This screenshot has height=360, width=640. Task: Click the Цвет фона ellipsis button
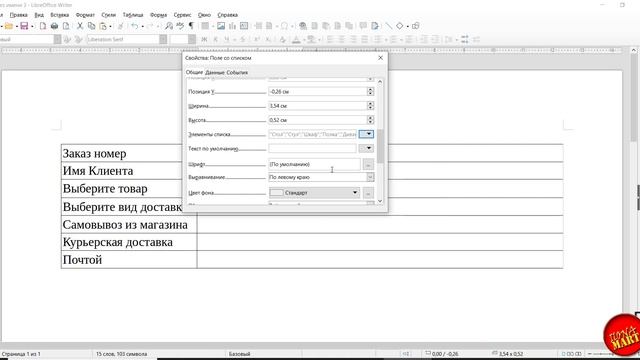368,193
